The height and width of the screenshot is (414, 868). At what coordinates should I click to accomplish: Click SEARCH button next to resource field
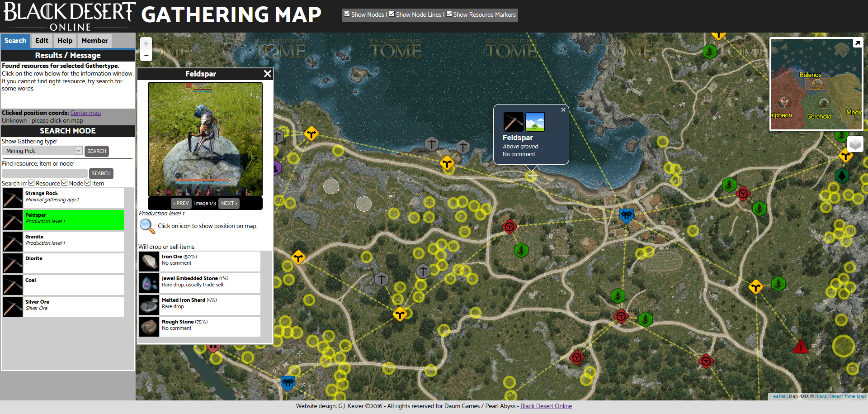pos(101,173)
